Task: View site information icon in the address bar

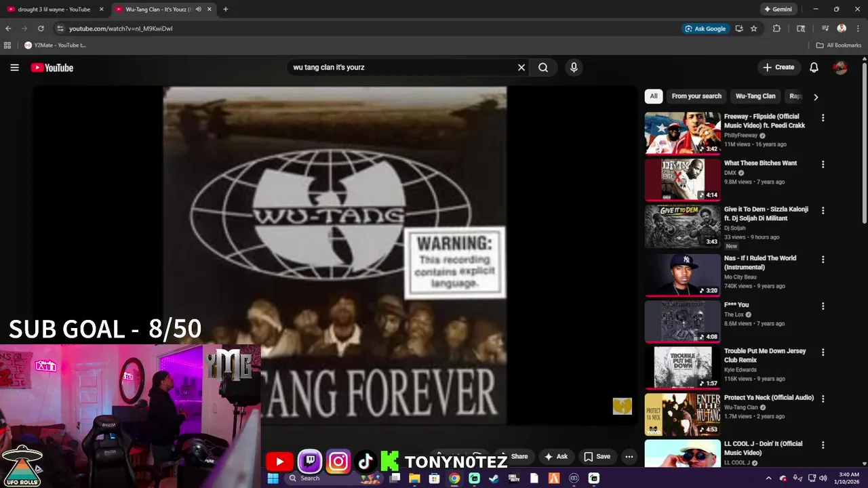Action: (60, 28)
